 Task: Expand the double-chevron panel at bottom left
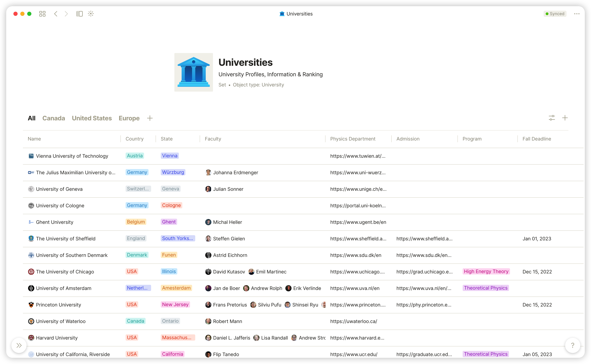coord(19,345)
